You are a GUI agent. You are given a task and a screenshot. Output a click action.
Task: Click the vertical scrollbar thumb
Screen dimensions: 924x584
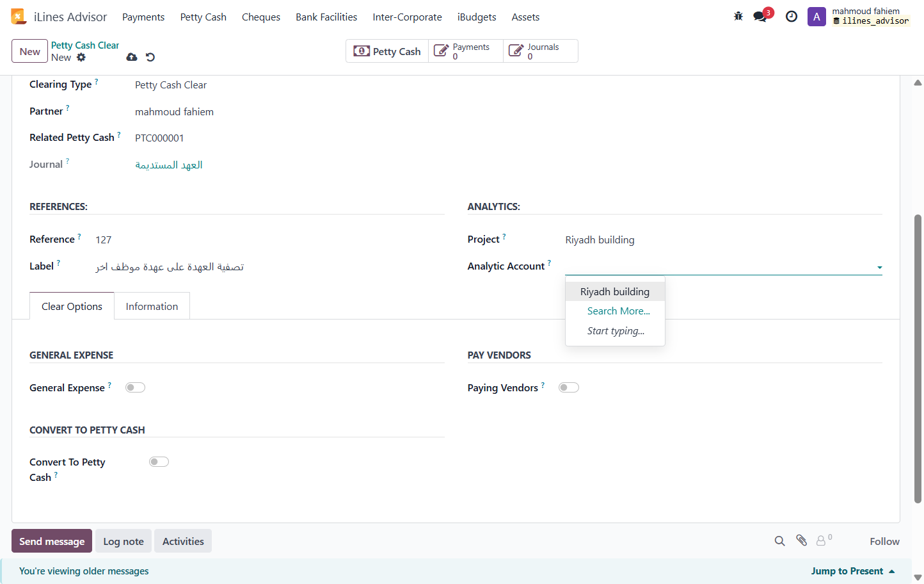click(918, 359)
